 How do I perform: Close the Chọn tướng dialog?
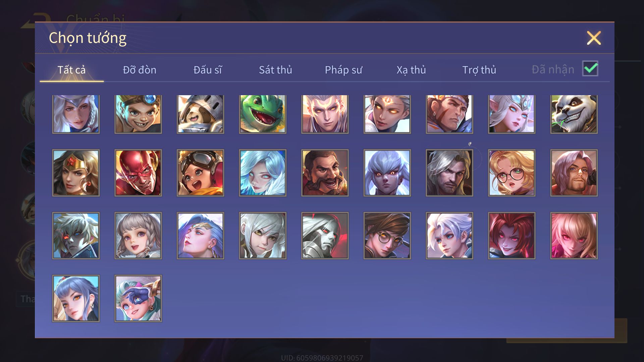pyautogui.click(x=594, y=38)
